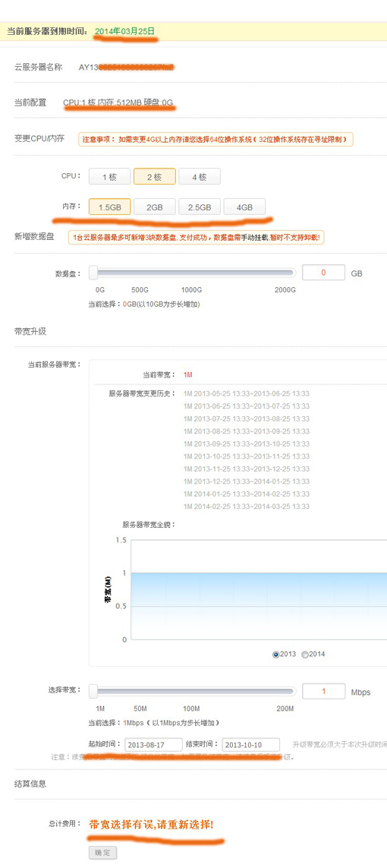
Task: Click the 选择带宽 slider handle
Action: pyautogui.click(x=93, y=691)
